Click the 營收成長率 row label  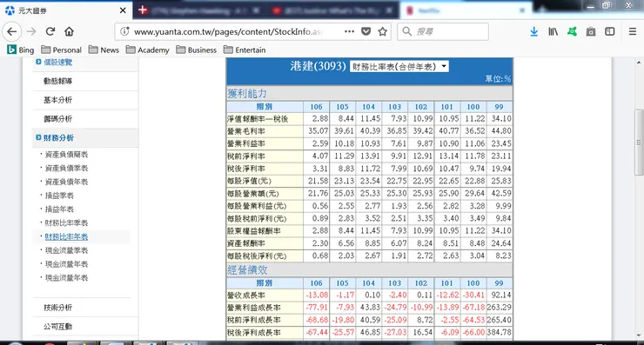pyautogui.click(x=246, y=295)
